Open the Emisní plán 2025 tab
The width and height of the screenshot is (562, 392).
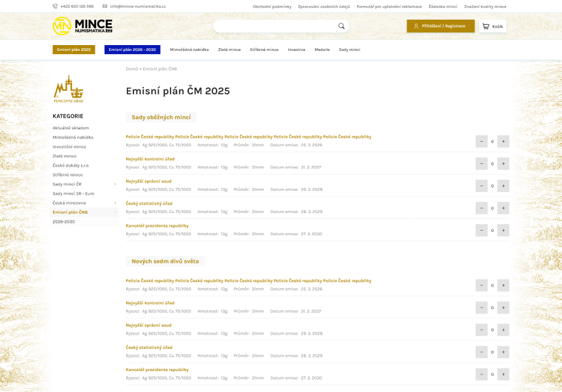74,50
